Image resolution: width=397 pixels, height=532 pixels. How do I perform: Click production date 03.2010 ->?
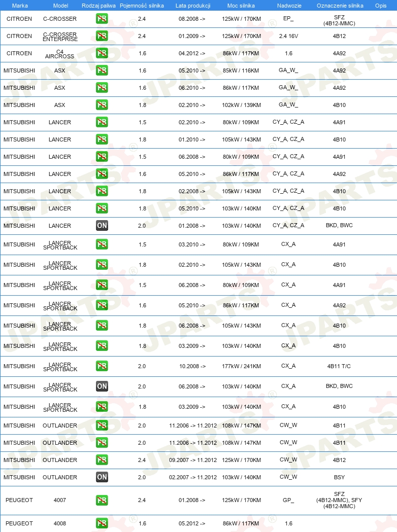click(x=192, y=244)
